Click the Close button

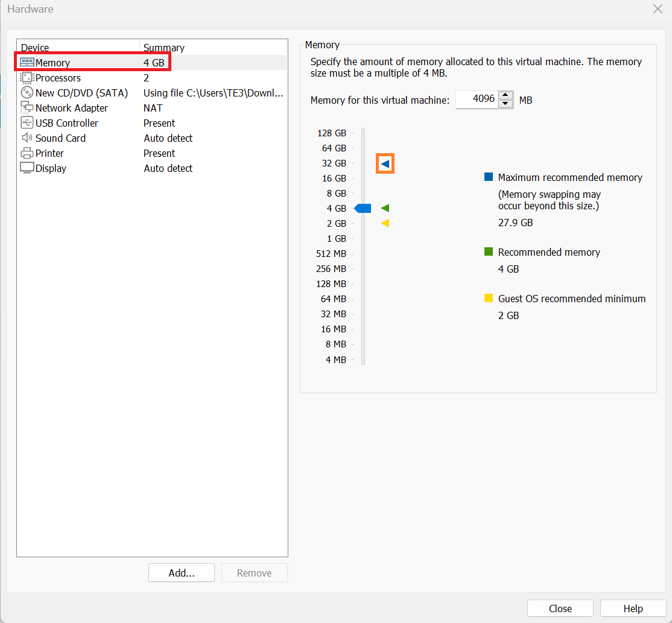coord(560,609)
